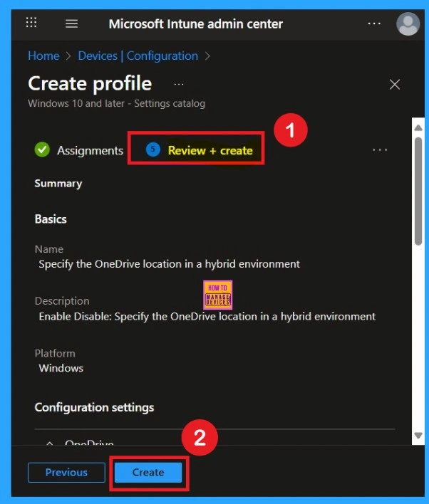Screen dimensions: 429x504
Task: Click the Description field label
Action: click(62, 301)
